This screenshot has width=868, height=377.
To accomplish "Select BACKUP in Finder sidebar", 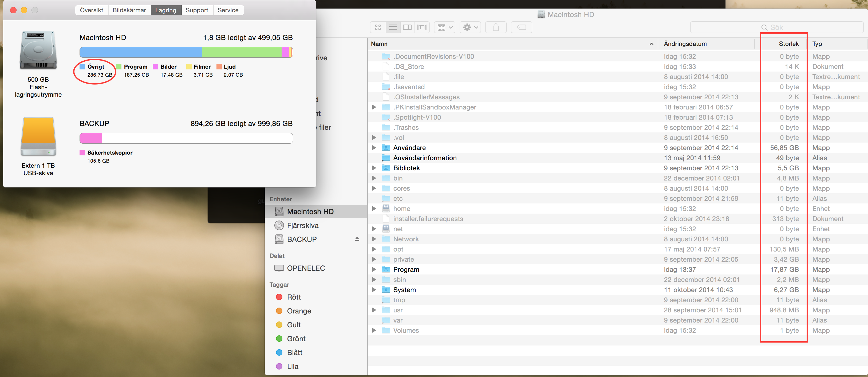I will [x=316, y=239].
